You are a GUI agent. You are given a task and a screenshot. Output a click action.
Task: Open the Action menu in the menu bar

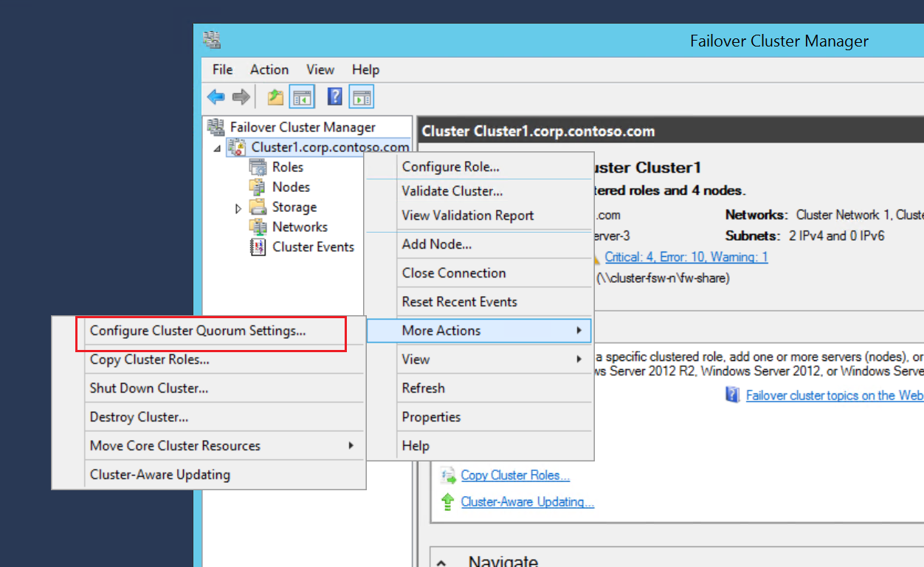click(x=269, y=69)
